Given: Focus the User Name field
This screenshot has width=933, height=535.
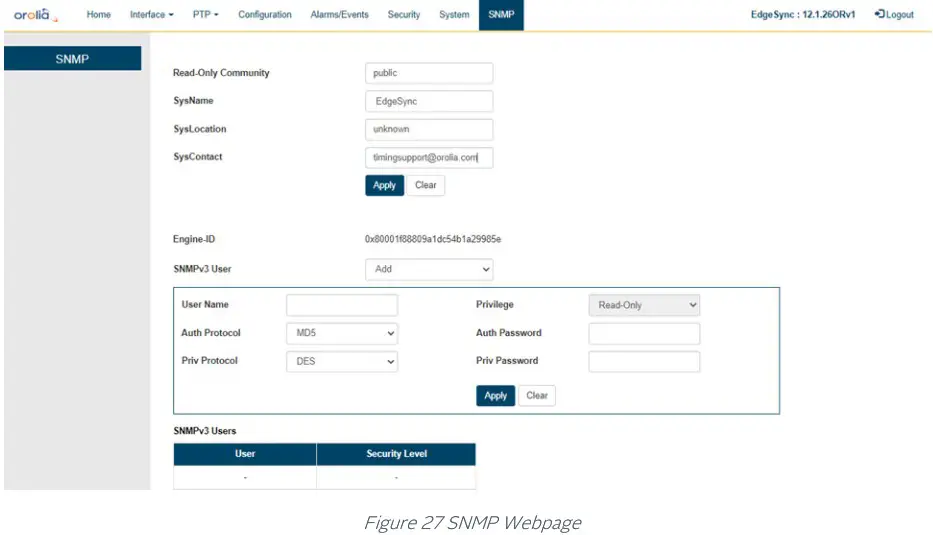Looking at the screenshot, I should 342,305.
